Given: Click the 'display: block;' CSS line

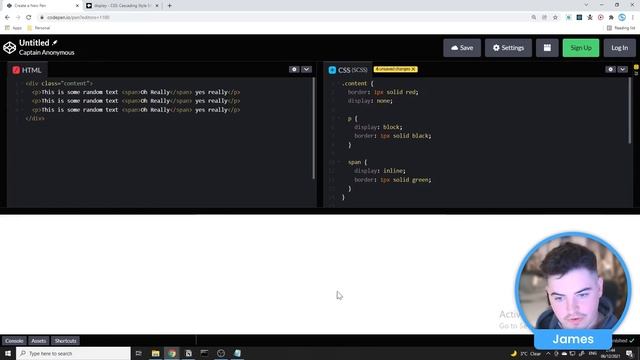Looking at the screenshot, I should [x=378, y=127].
